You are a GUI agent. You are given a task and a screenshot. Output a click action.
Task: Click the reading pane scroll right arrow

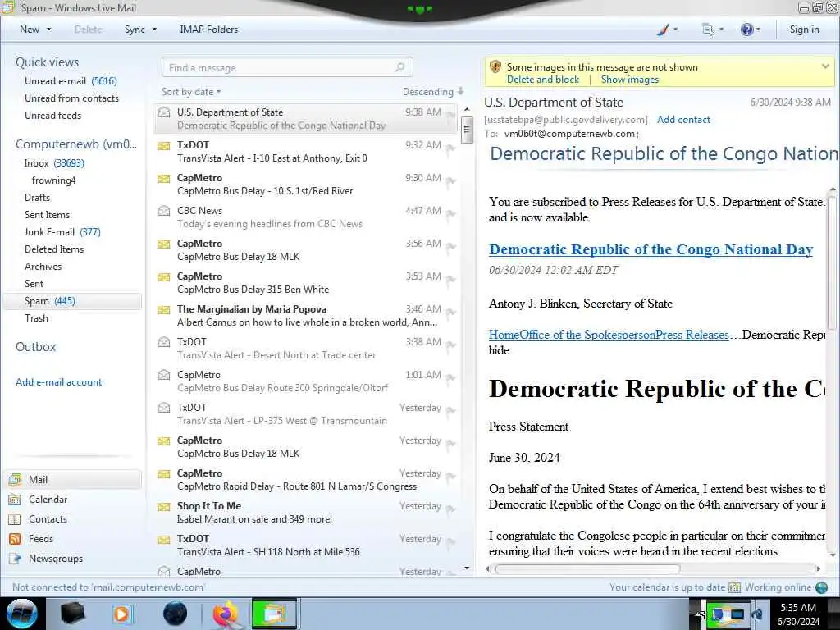818,569
